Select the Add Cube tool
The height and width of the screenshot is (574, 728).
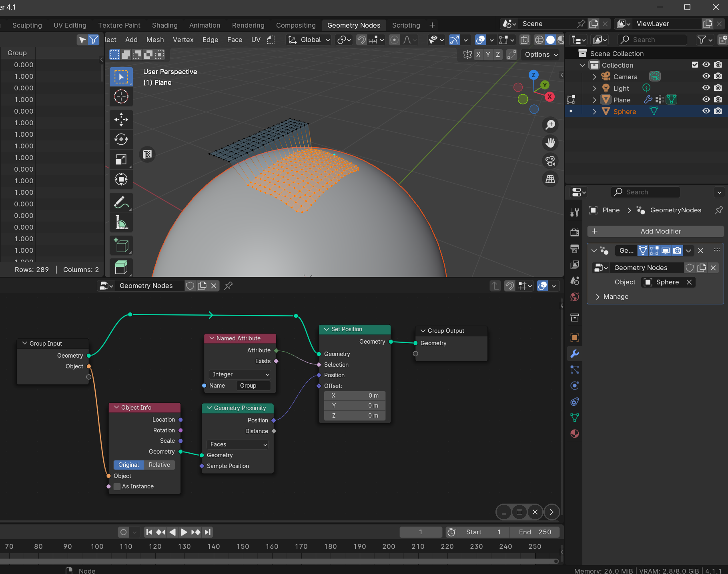121,245
